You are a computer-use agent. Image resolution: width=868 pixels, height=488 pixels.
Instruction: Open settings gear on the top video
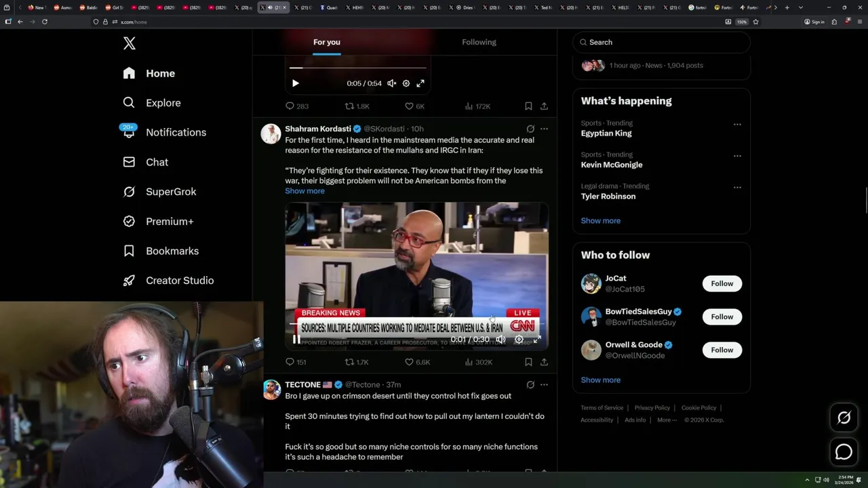[x=406, y=83]
